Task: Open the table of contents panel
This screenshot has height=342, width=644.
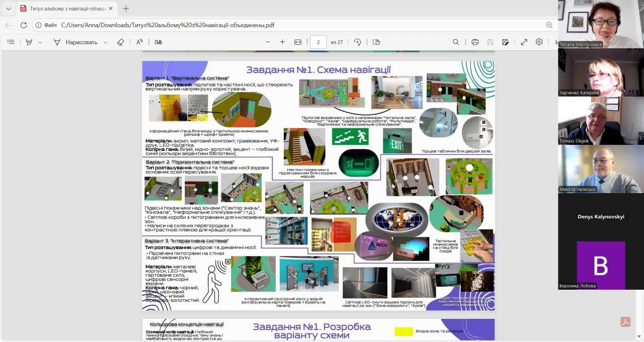Action: pyautogui.click(x=11, y=42)
